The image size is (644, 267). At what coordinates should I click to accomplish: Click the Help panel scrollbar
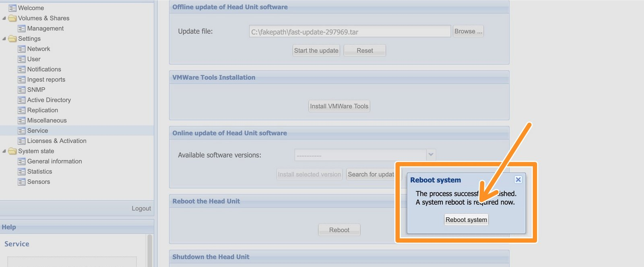pyautogui.click(x=150, y=250)
